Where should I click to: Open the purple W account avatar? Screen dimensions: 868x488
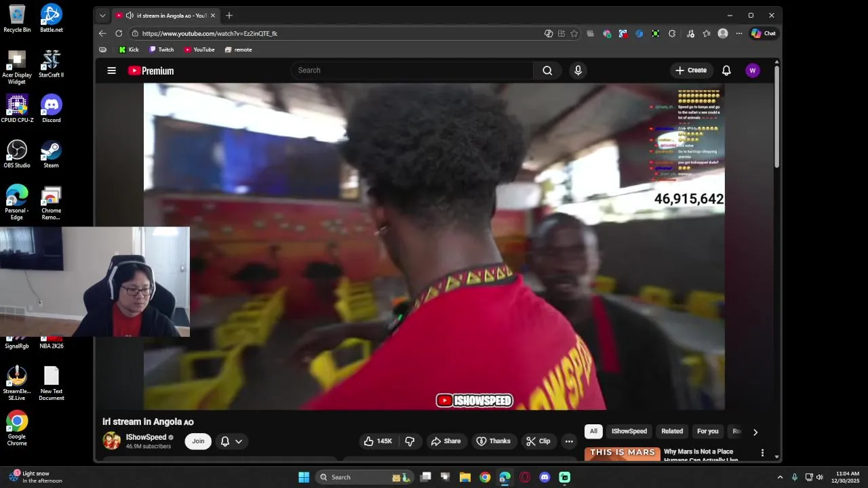pos(752,70)
